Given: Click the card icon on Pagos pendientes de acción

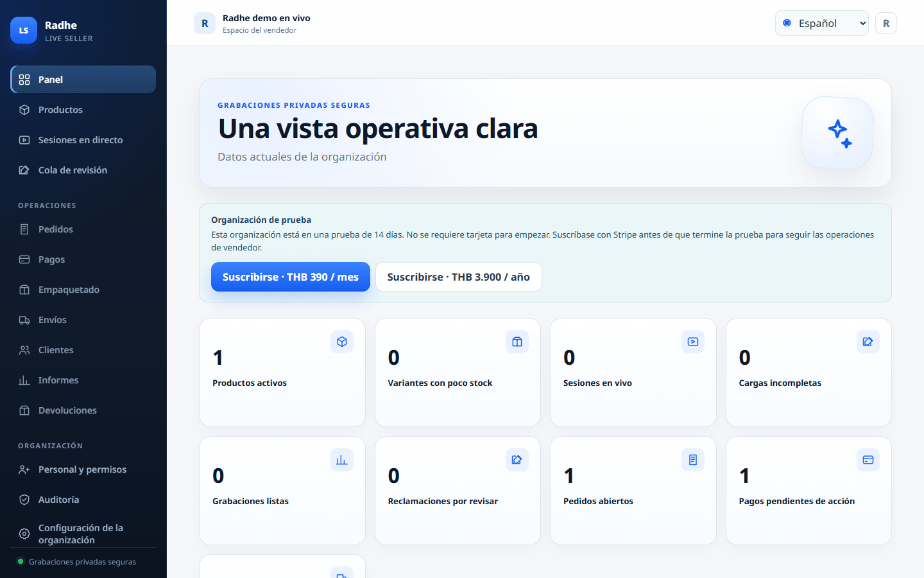Looking at the screenshot, I should coord(868,460).
